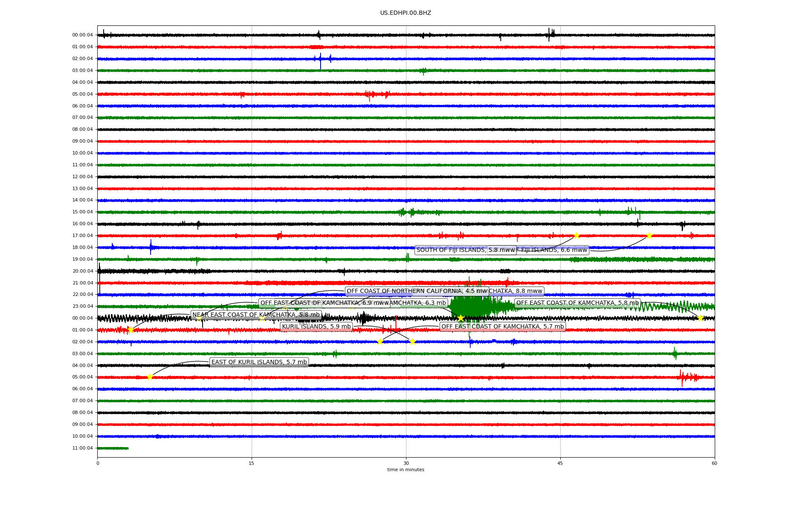Click the 'time in minutes' axis label
The image size is (812, 508).
[406, 470]
